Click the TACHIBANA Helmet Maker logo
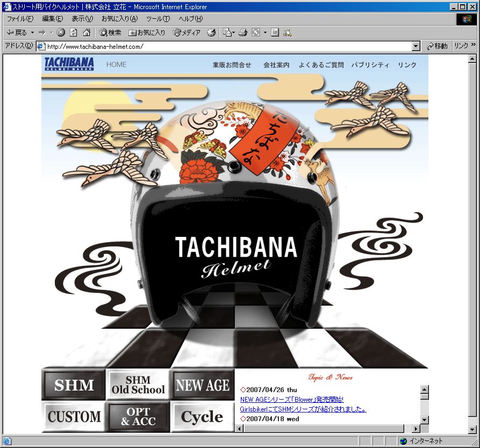480x448 pixels. (69, 64)
